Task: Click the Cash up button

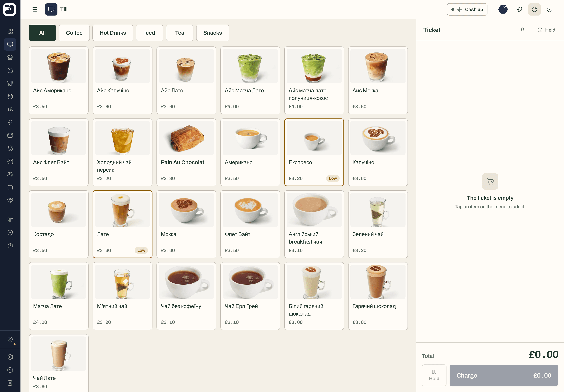Action: pos(467,9)
